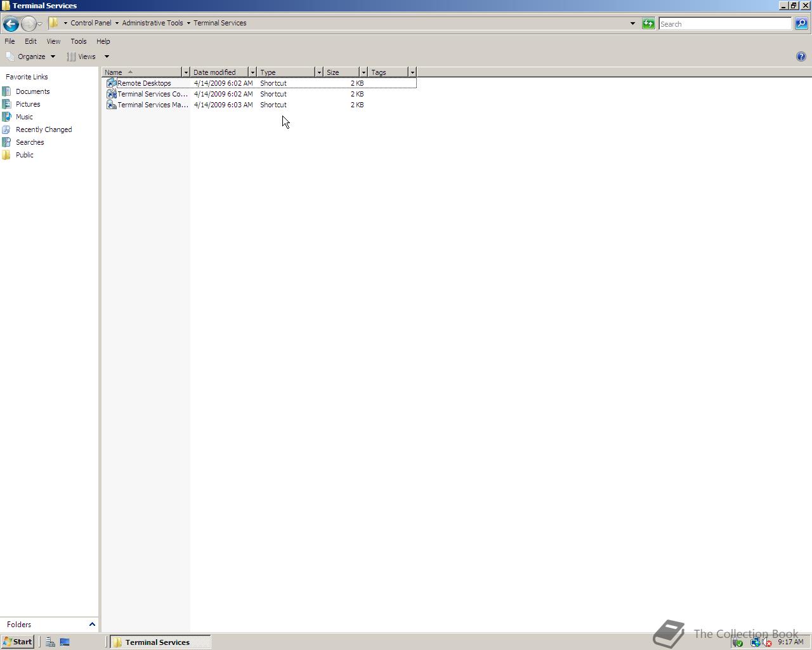Click the muted volume tray icon

[x=766, y=642]
